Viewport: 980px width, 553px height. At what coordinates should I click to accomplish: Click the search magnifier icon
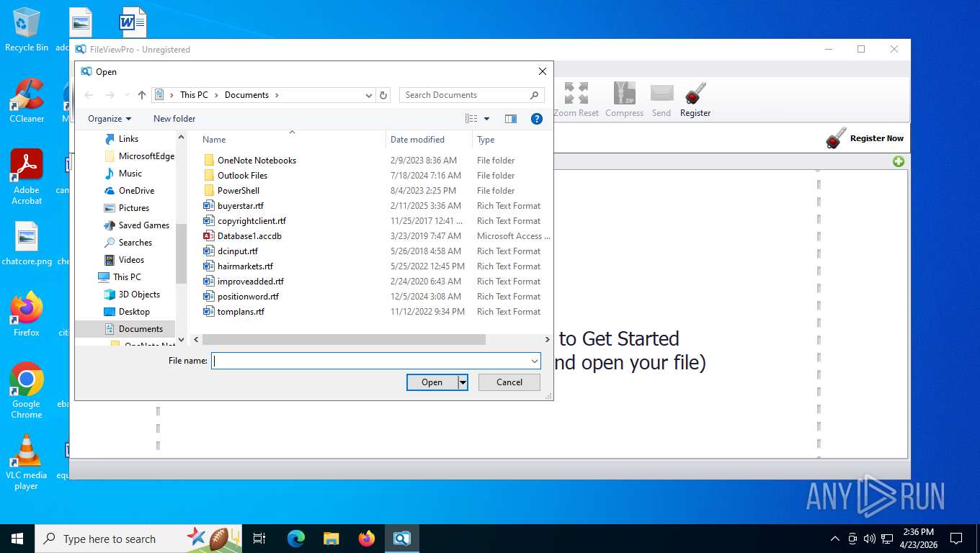pyautogui.click(x=534, y=95)
